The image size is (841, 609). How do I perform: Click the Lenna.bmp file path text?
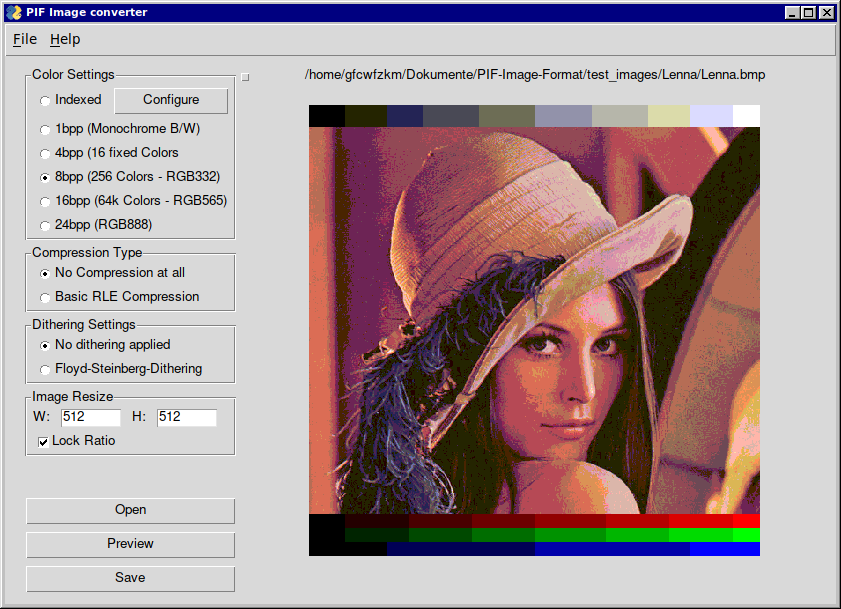point(535,75)
